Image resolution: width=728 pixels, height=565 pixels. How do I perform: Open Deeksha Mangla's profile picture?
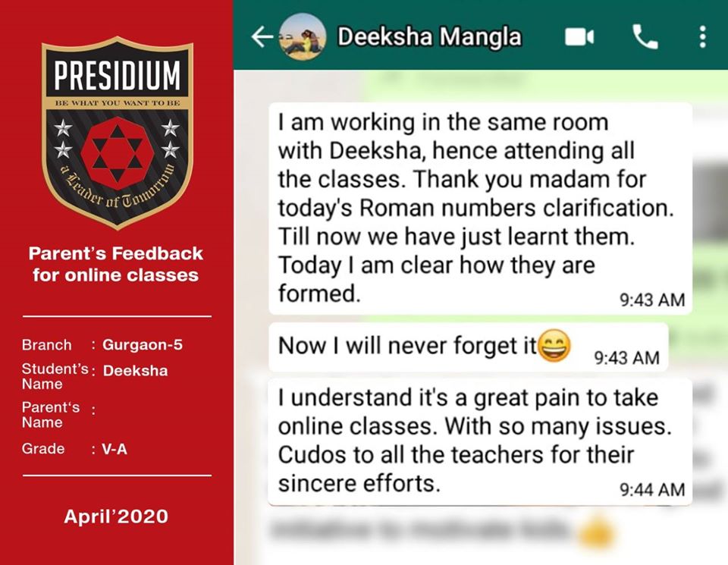(303, 37)
